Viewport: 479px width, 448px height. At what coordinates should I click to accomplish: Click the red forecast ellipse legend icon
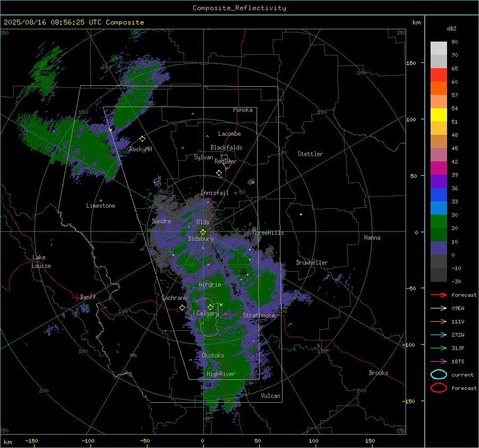click(x=439, y=388)
